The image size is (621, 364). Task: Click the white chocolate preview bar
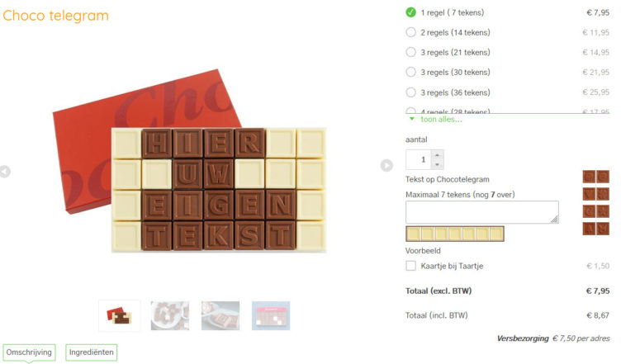coord(454,234)
